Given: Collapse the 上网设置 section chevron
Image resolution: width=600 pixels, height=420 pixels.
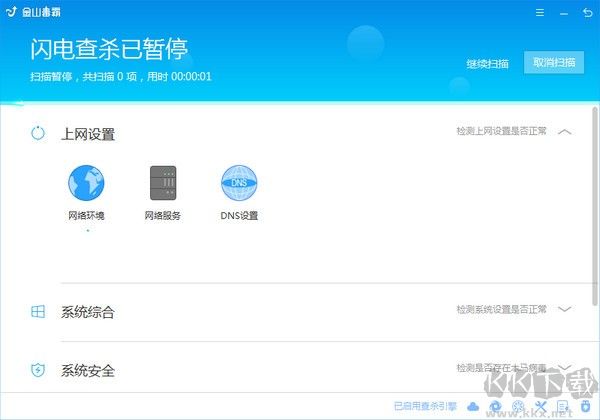Looking at the screenshot, I should pos(565,132).
